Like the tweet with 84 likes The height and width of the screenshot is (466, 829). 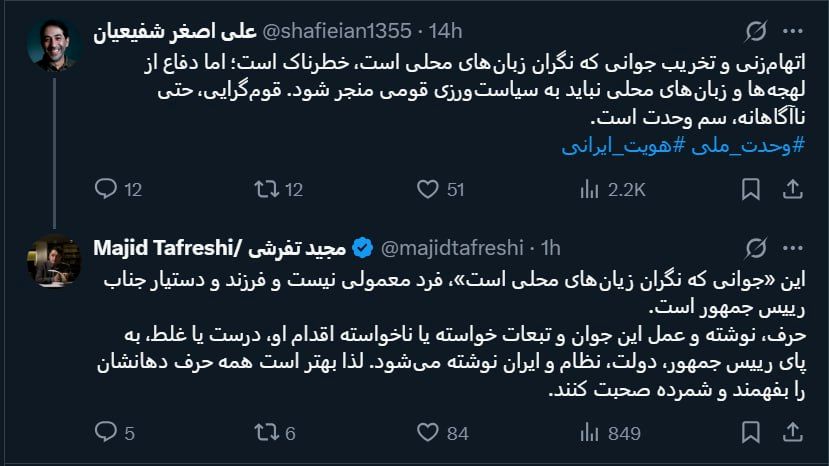(428, 432)
